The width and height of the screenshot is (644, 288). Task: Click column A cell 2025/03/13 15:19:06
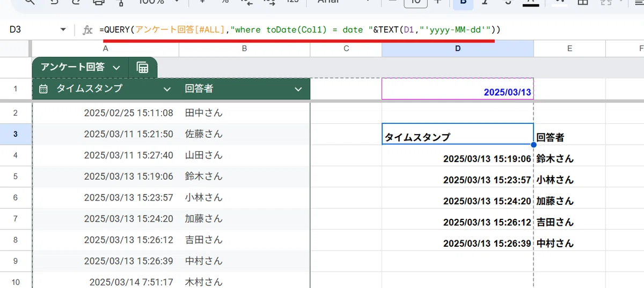click(x=105, y=176)
